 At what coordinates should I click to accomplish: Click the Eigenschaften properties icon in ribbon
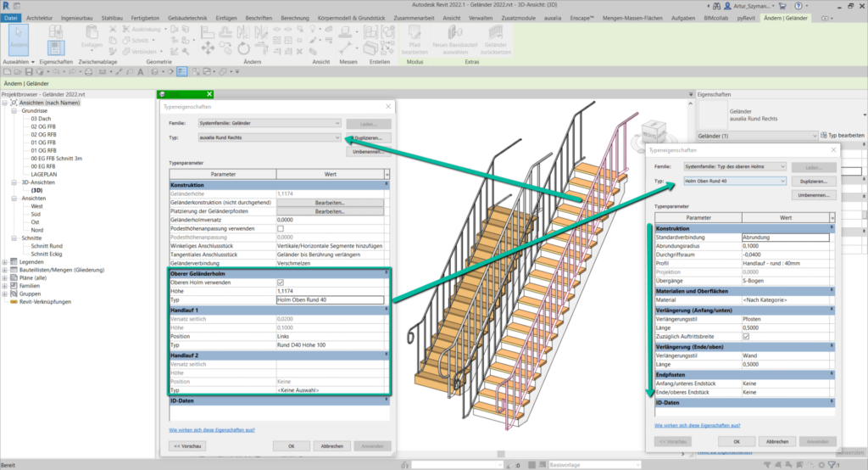coord(55,48)
